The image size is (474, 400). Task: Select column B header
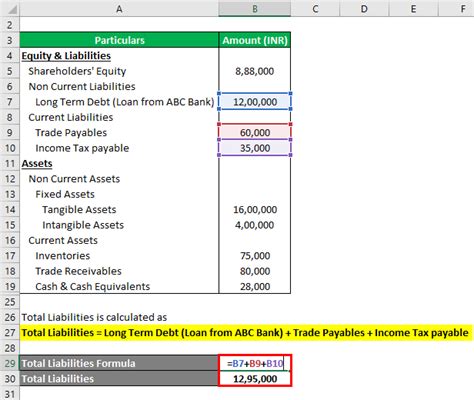point(255,8)
